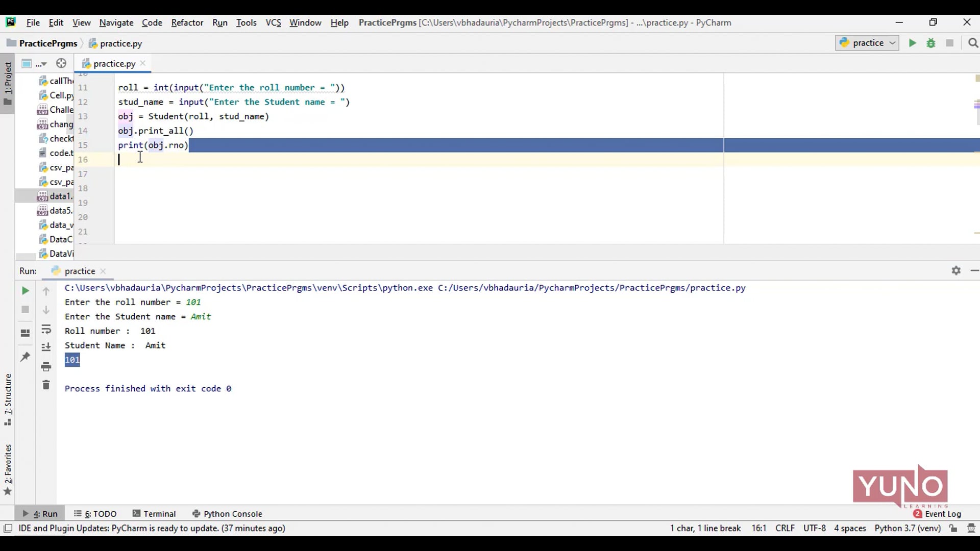
Task: Open the Edit menu
Action: (x=56, y=22)
